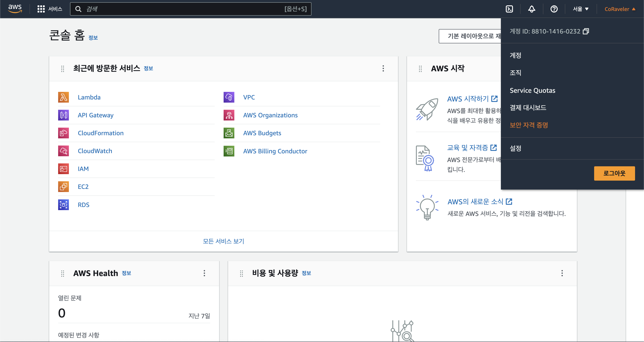
Task: Open the CloudShell terminal icon
Action: 509,9
